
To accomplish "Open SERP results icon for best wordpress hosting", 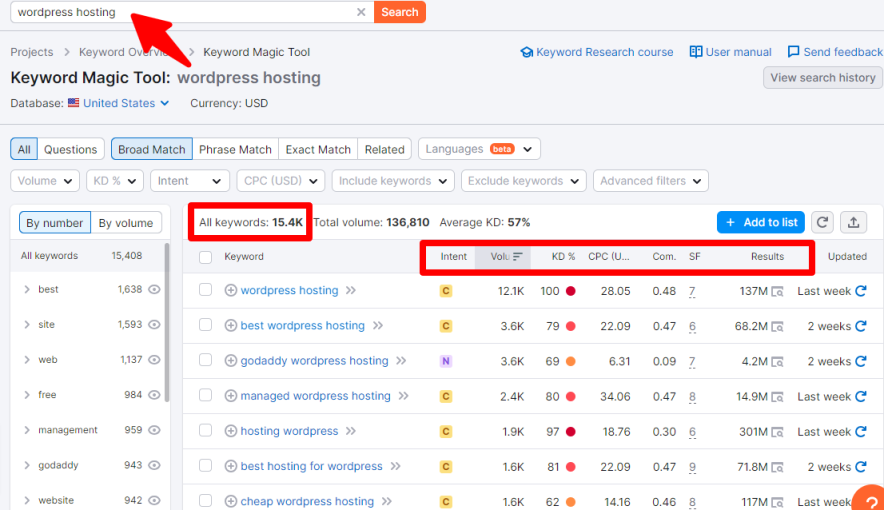I will click(777, 327).
